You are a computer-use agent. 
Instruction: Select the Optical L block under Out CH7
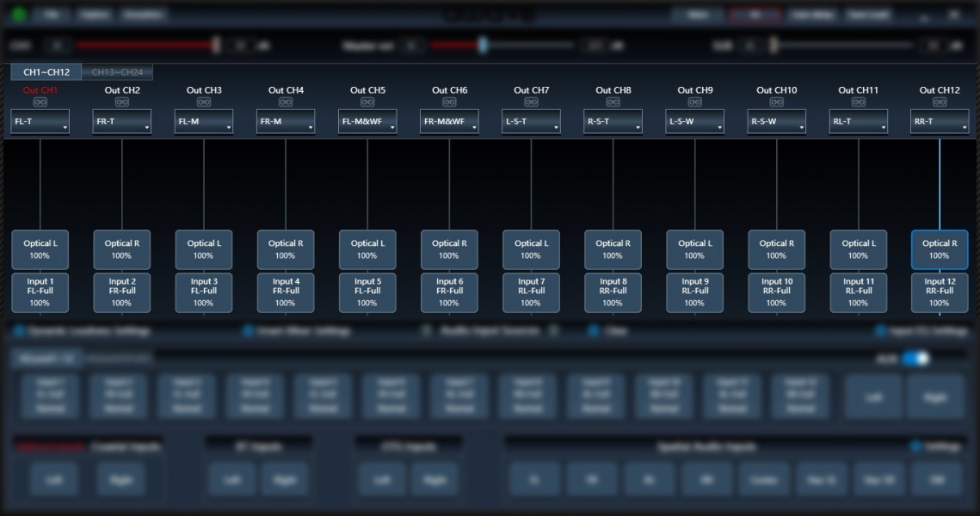[x=531, y=249]
